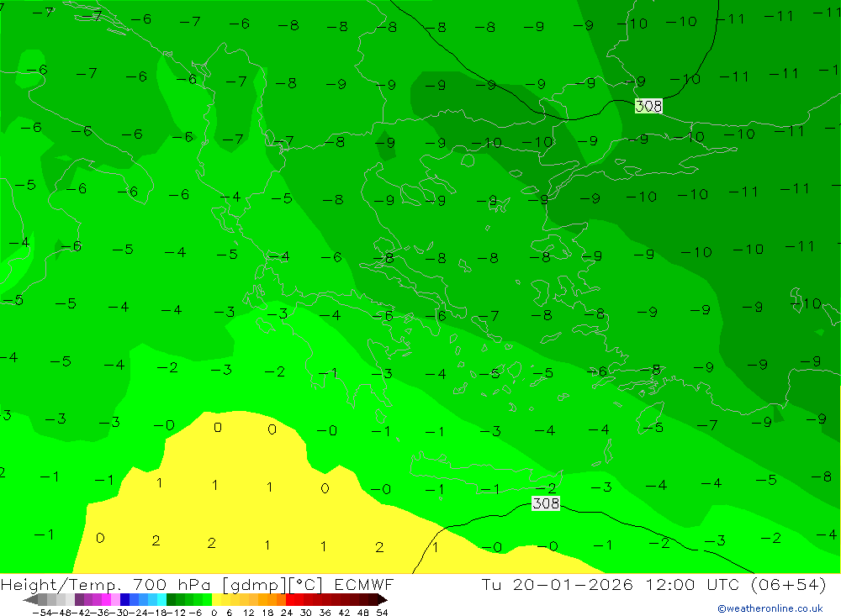This screenshot has height=616, width=841.
Task: Pick the light pink legend swatch above -30
Action: [115, 600]
